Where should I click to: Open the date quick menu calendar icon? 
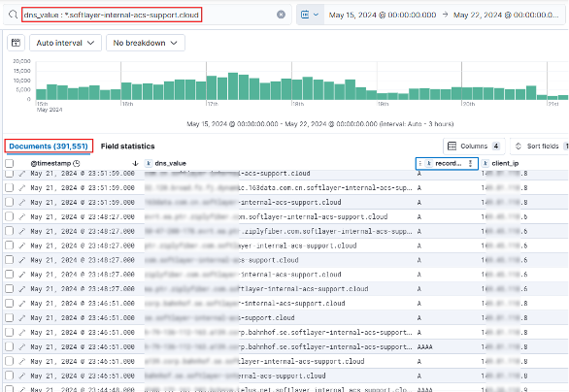305,15
